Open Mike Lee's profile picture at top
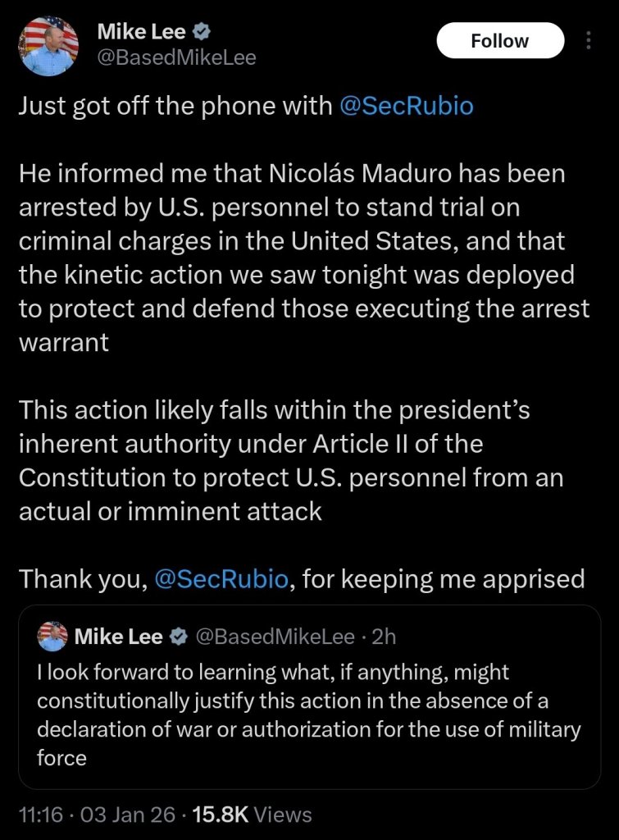The image size is (619, 840). 48,47
